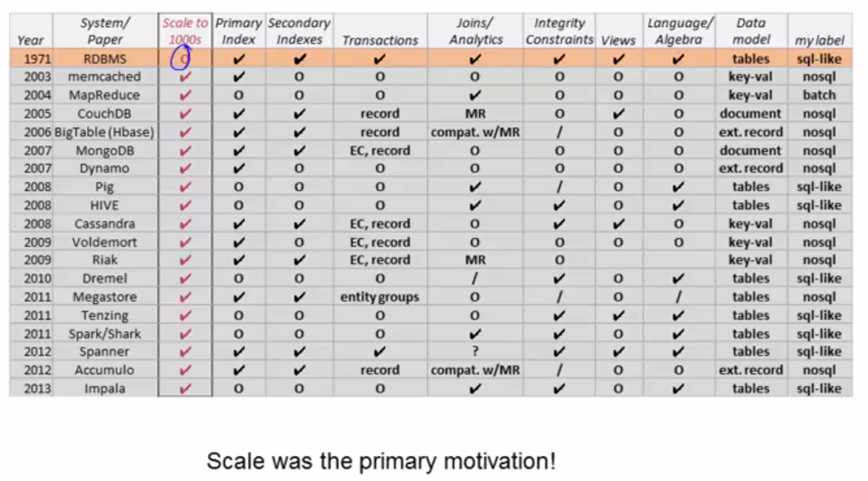
Task: Click the MapReduce Joins/Analytics checkmark
Action: point(476,96)
